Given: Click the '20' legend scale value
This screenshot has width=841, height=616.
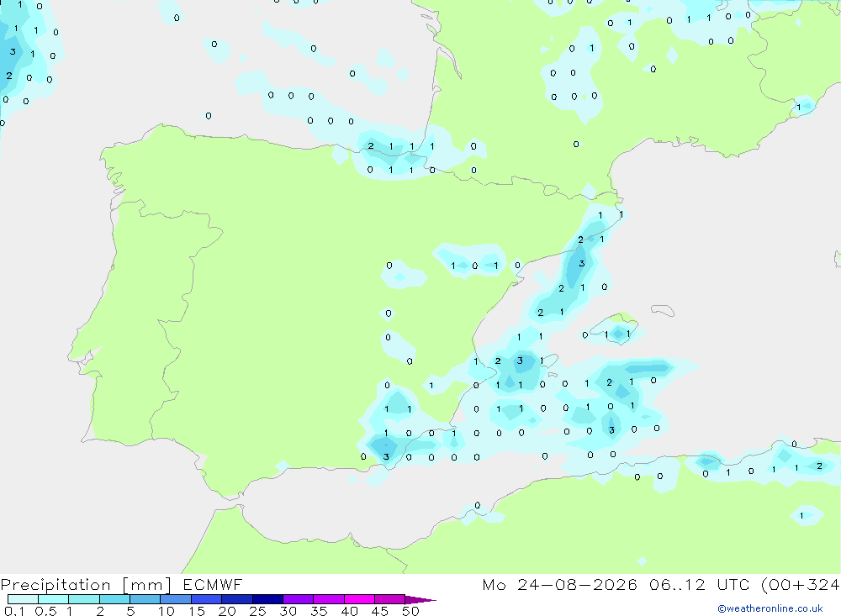Looking at the screenshot, I should [227, 611].
